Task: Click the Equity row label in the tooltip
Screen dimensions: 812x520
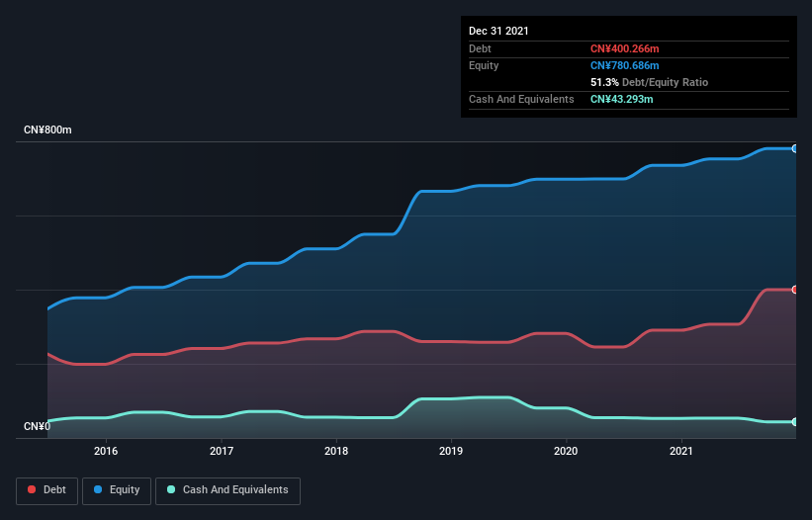Action: point(484,65)
